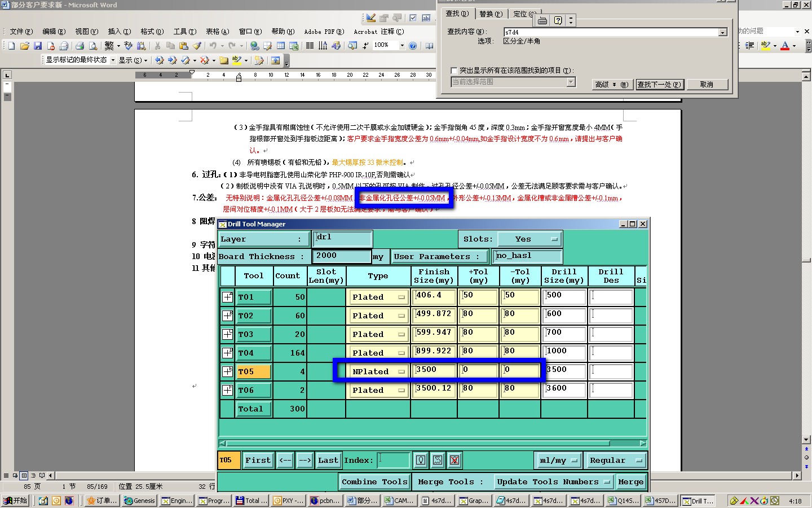812x508 pixels.
Task: Click the lightbulb icon beside Index field
Action: [x=421, y=460]
